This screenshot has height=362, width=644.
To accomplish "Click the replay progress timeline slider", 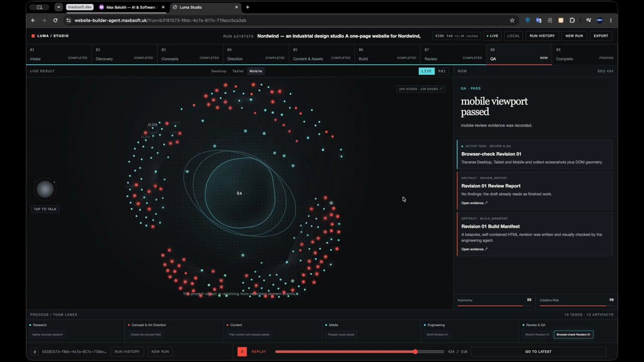I will pos(359,351).
